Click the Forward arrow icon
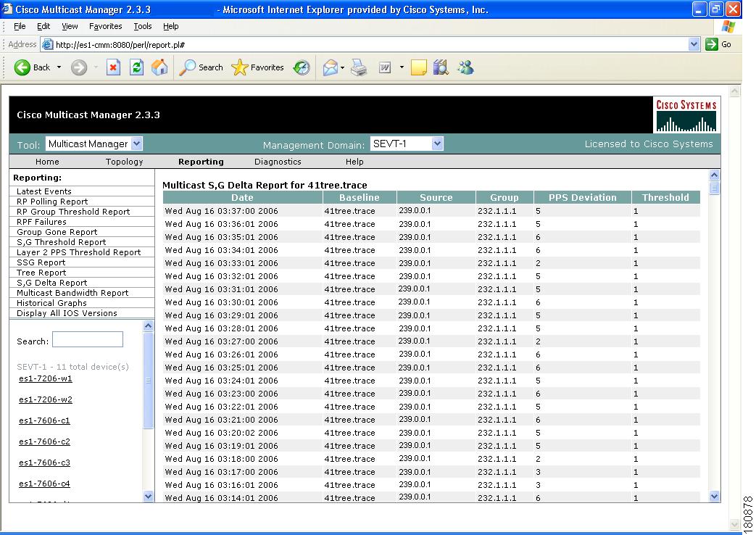Image resolution: width=756 pixels, height=535 pixels. [79, 67]
